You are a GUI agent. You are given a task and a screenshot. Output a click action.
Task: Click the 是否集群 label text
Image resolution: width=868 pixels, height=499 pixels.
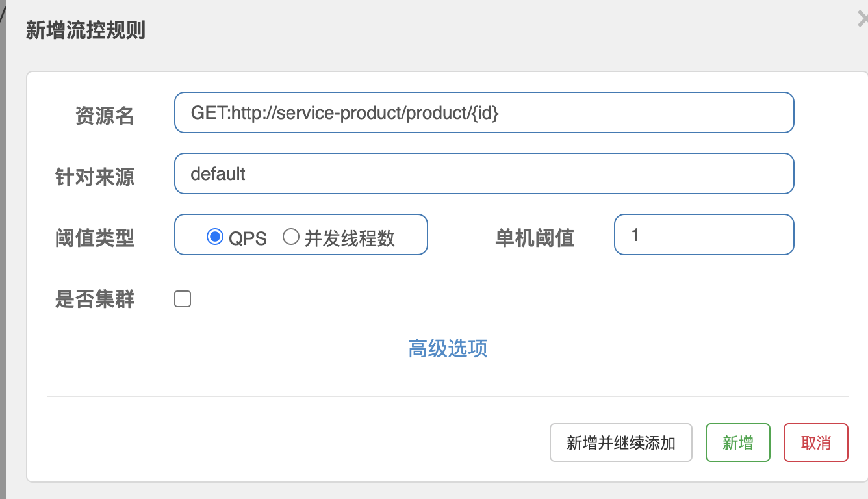point(95,299)
